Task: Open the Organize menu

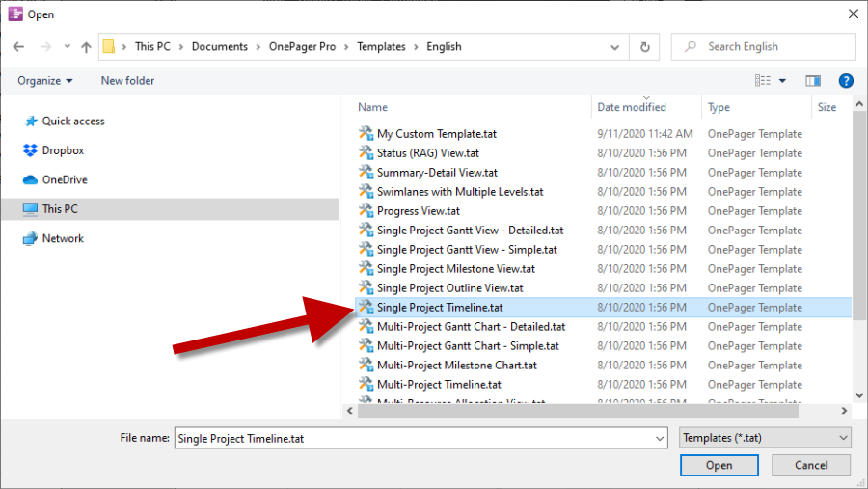Action: (x=44, y=81)
